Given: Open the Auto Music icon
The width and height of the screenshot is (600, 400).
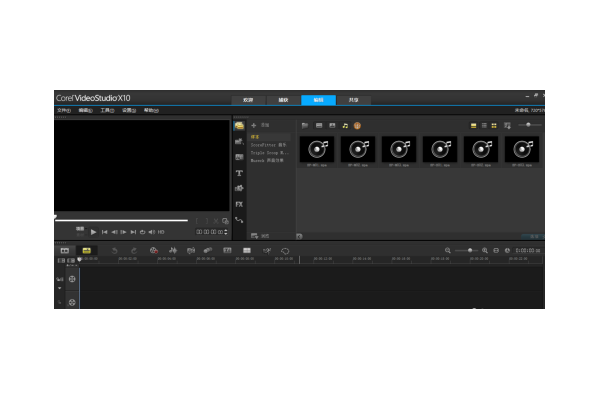Looking at the screenshot, I should coord(191,251).
